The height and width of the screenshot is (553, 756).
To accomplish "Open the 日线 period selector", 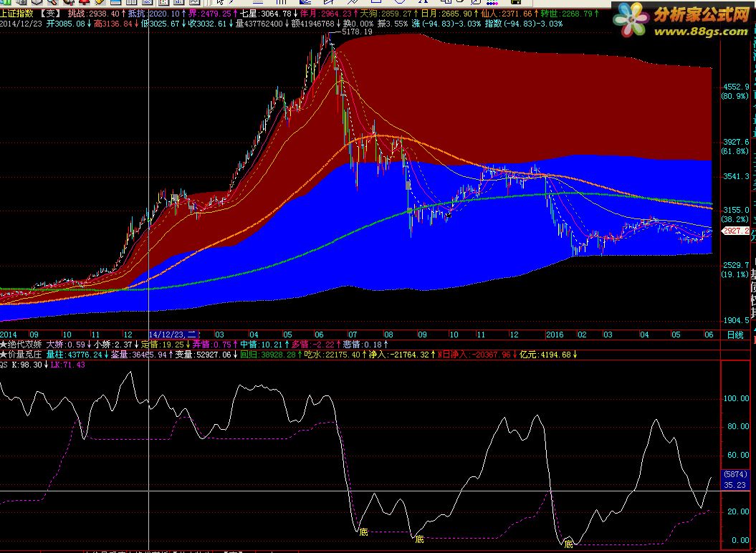I will pyautogui.click(x=735, y=335).
